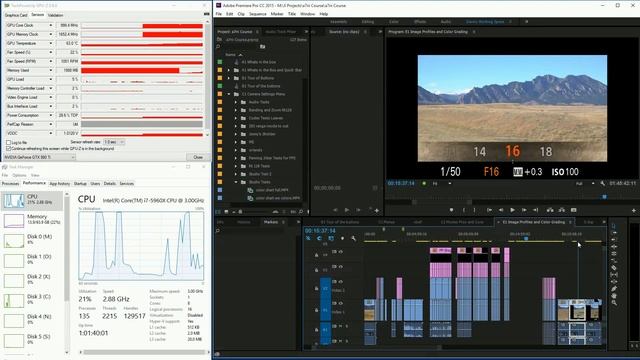Click Play in the Source monitor
This screenshot has width=640, height=360.
click(x=347, y=210)
